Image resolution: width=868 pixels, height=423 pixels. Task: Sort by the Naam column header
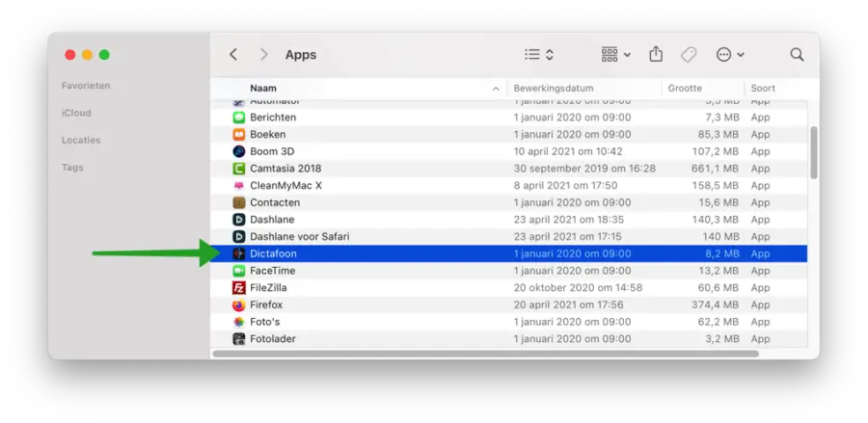pos(263,88)
